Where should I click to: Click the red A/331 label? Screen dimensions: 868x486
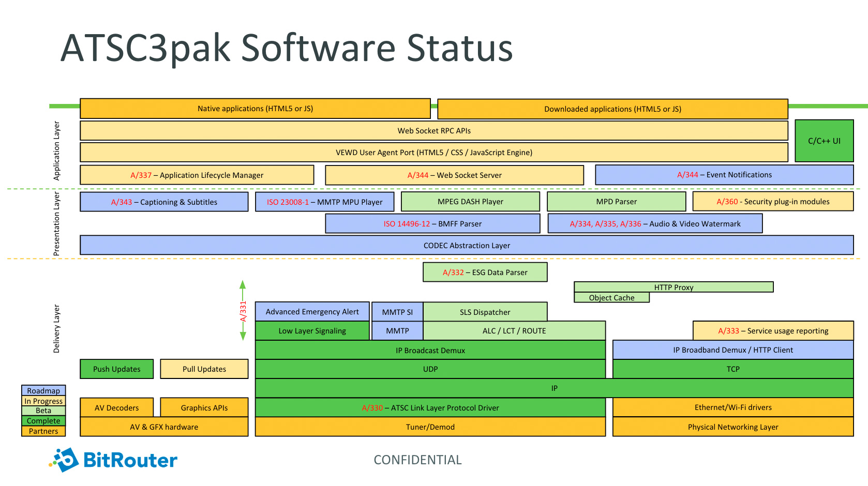[x=243, y=311]
